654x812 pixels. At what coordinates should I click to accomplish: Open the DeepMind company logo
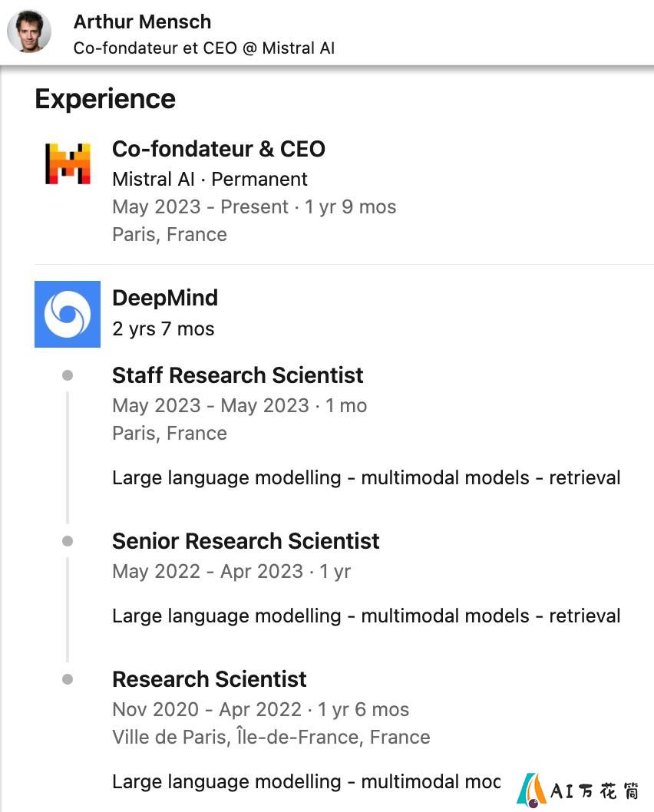(68, 314)
